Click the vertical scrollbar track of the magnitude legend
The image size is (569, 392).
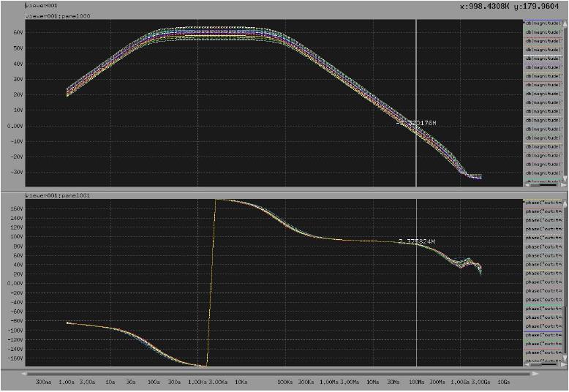tap(565, 101)
